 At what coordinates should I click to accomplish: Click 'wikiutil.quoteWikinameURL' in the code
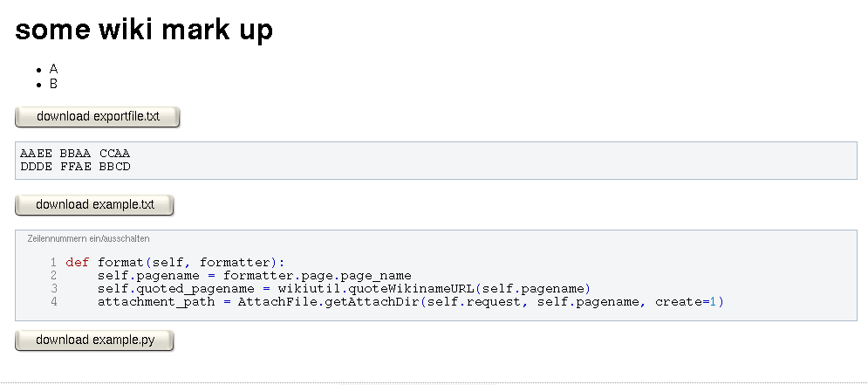click(x=376, y=288)
